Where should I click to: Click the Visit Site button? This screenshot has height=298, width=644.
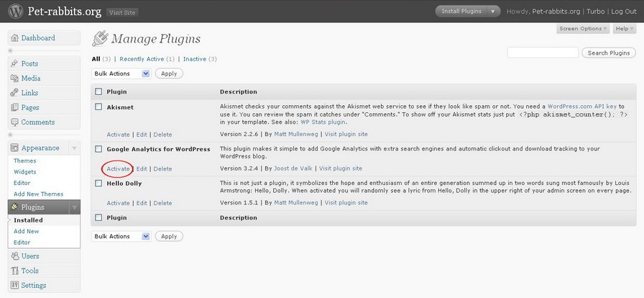[122, 12]
